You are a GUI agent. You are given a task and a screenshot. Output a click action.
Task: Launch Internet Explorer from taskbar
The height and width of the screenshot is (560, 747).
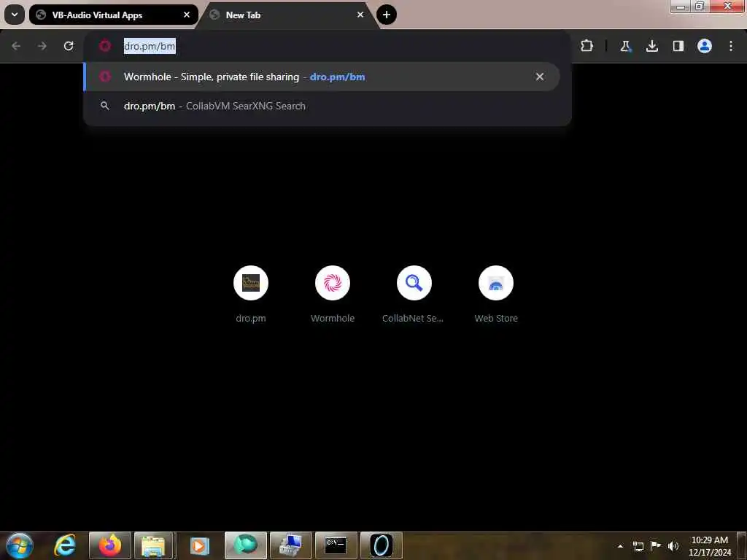click(x=65, y=545)
